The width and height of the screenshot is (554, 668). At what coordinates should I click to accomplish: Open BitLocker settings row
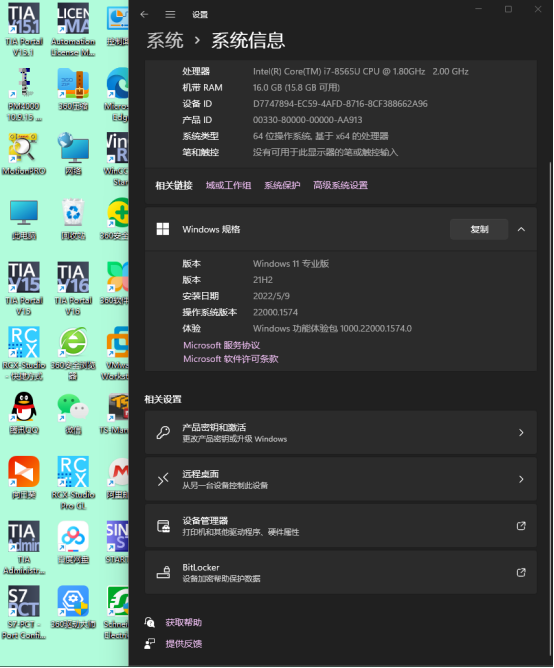click(x=340, y=572)
